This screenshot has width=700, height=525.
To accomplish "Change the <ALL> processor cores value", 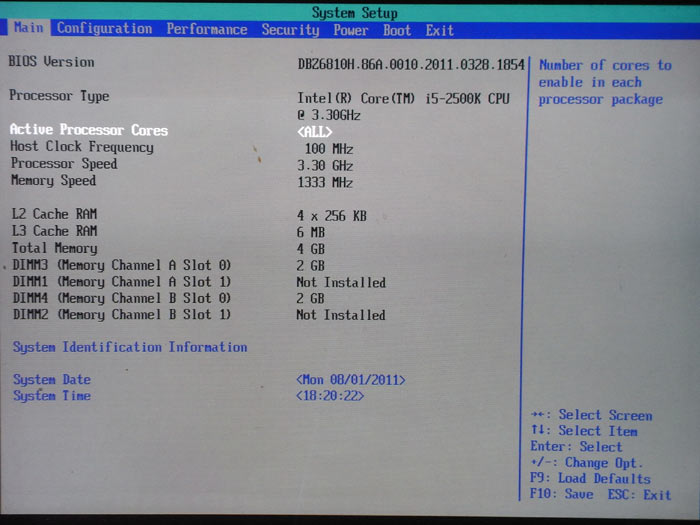I will [315, 131].
